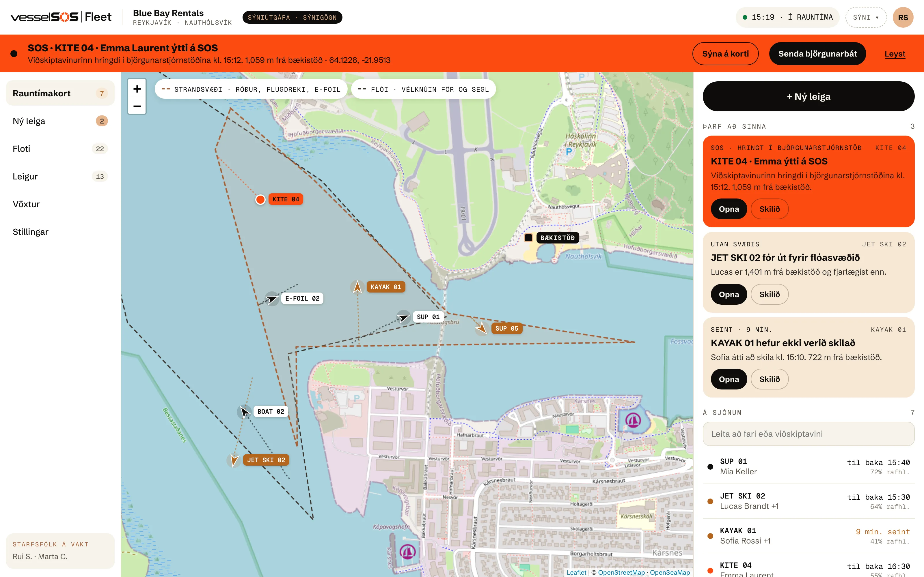Toggle the Flói zone legend chip
The width and height of the screenshot is (924, 577).
423,89
